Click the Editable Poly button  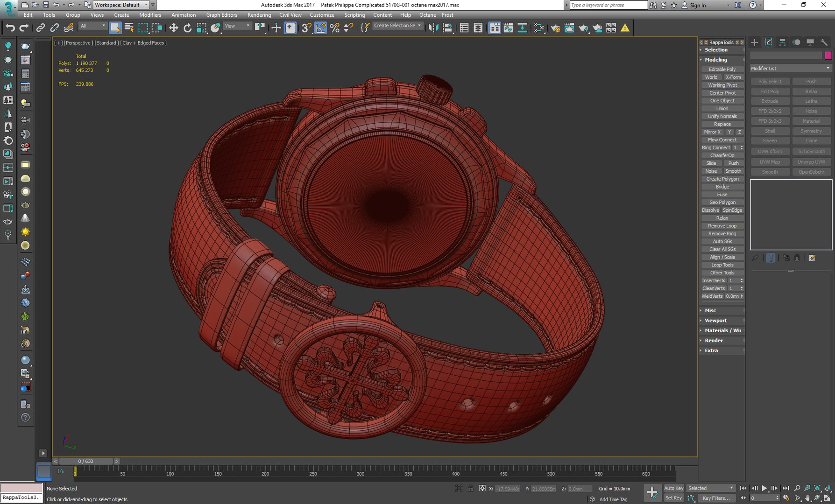click(x=722, y=69)
